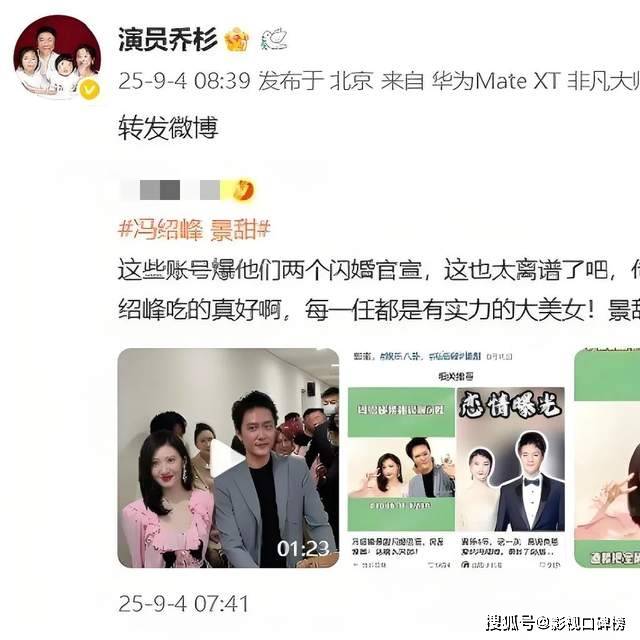Open the original post's 25-9-4 07:41 timestamp
Screen dimensions: 640x640
point(183,603)
